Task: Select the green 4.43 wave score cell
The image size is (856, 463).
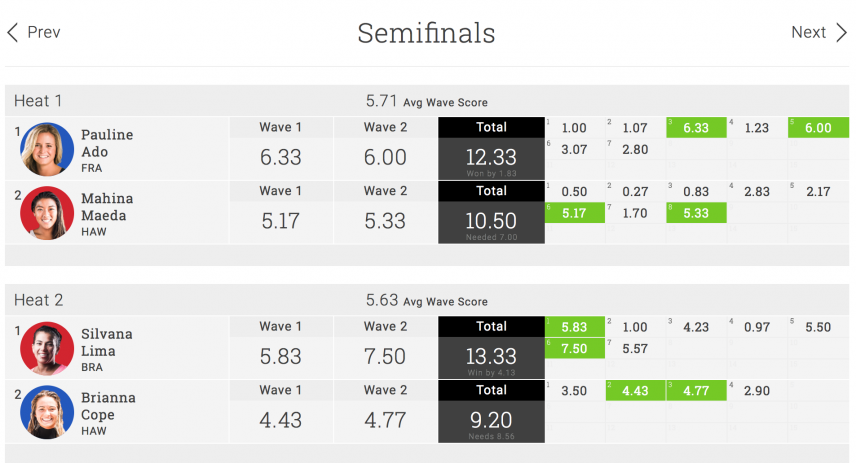Action: pos(635,391)
